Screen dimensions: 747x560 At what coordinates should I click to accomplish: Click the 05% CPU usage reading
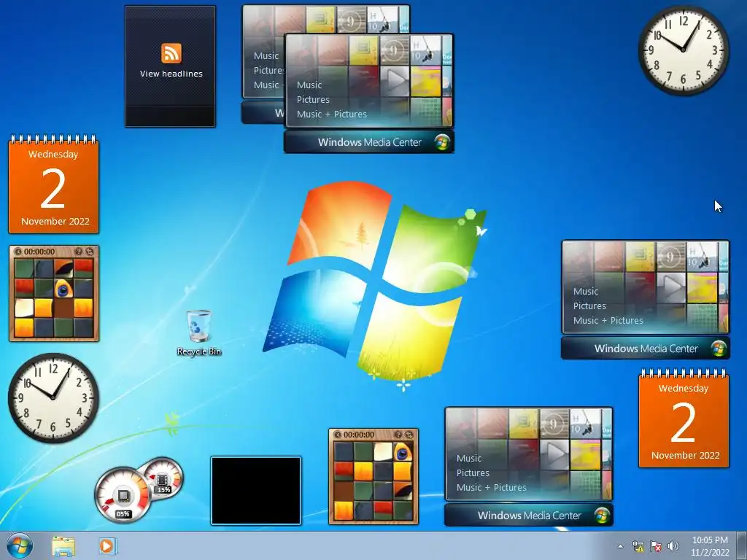pos(123,514)
